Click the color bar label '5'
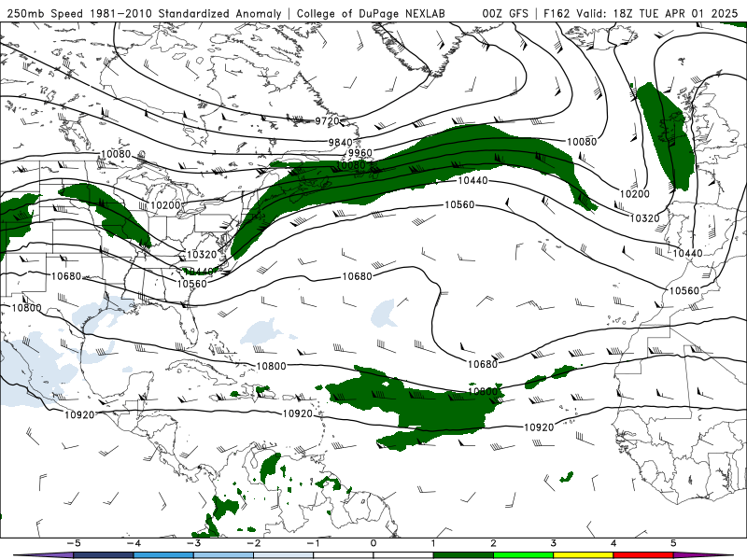The width and height of the screenshot is (747, 560). 673,543
